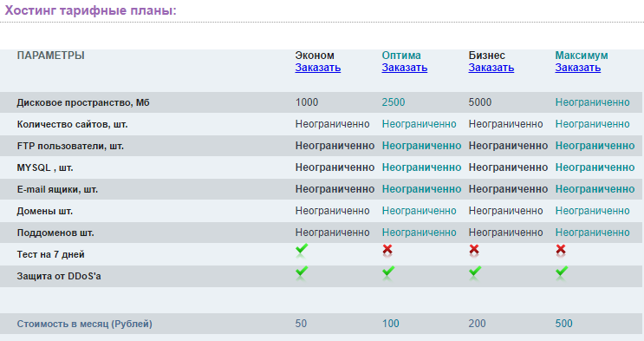Image resolution: width=644 pixels, height=341 pixels.
Task: Open Заказать link under Максимум
Action: 578,68
